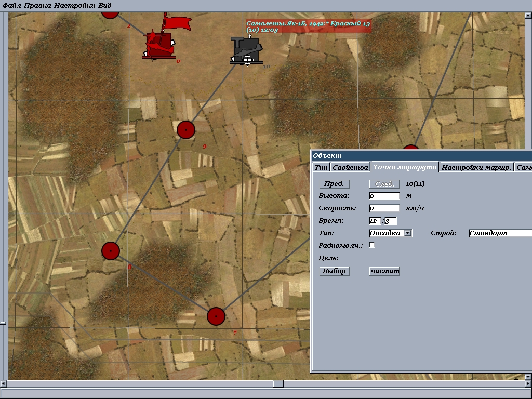Image resolution: width=532 pixels, height=399 pixels.
Task: Open the Тип dropdown showing Посадка
Action: [391, 233]
